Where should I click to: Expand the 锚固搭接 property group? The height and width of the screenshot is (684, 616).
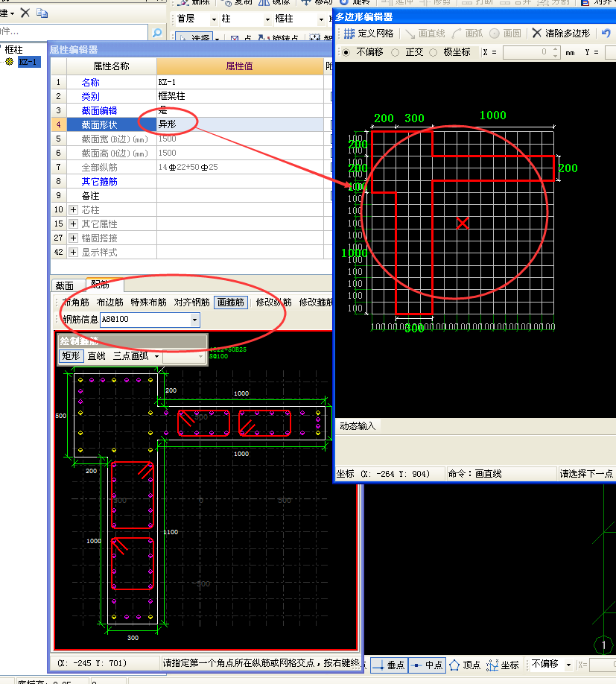tap(73, 238)
